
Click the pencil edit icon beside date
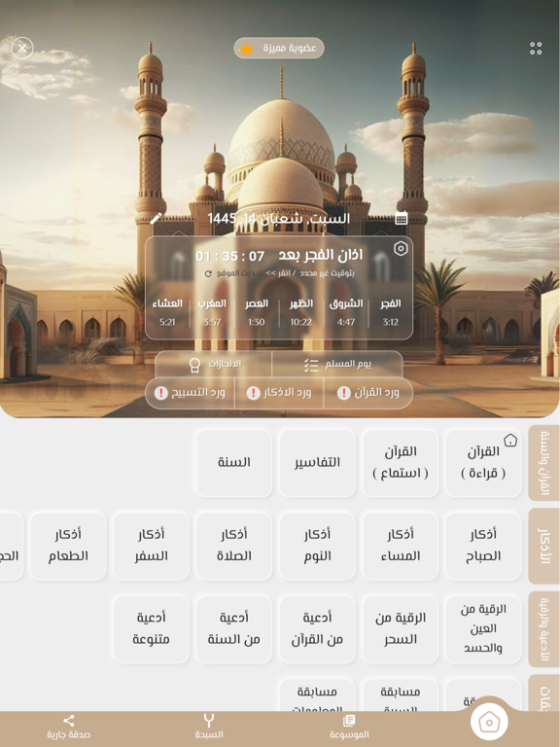[156, 219]
